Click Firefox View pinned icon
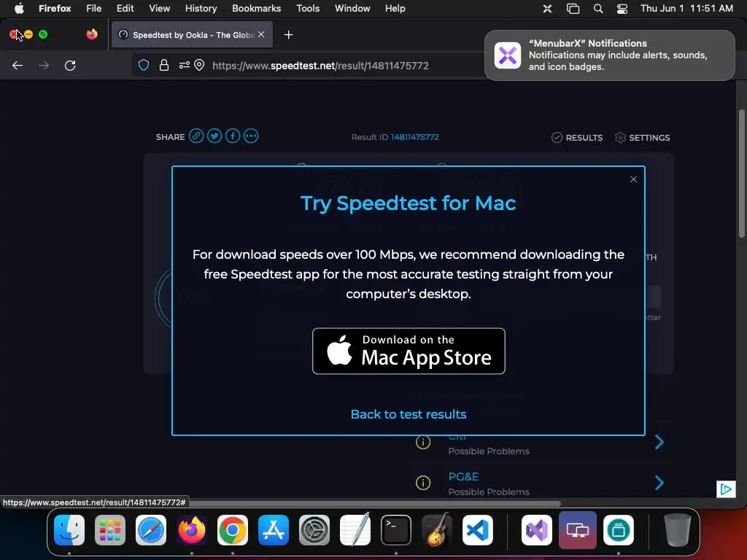 (x=92, y=34)
